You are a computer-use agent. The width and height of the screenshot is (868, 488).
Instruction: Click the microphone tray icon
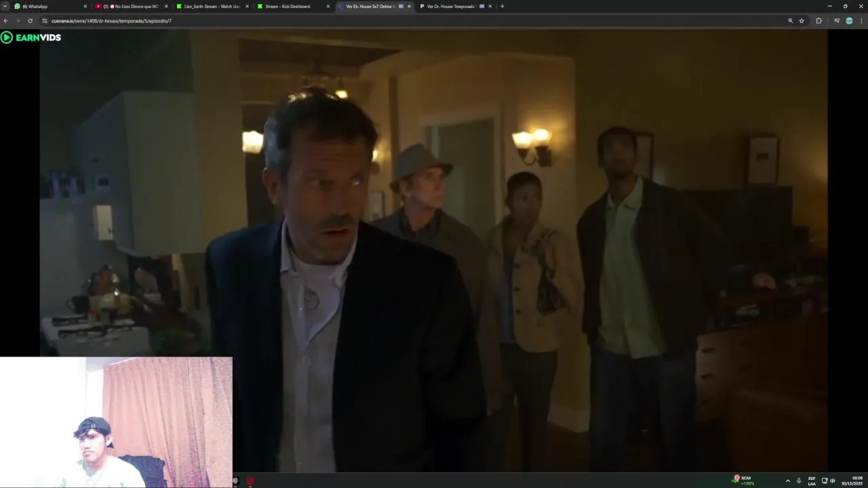click(x=799, y=481)
